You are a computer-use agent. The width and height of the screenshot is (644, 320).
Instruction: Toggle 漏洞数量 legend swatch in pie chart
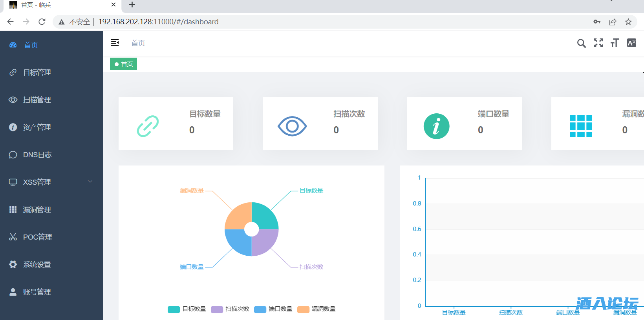click(303, 309)
